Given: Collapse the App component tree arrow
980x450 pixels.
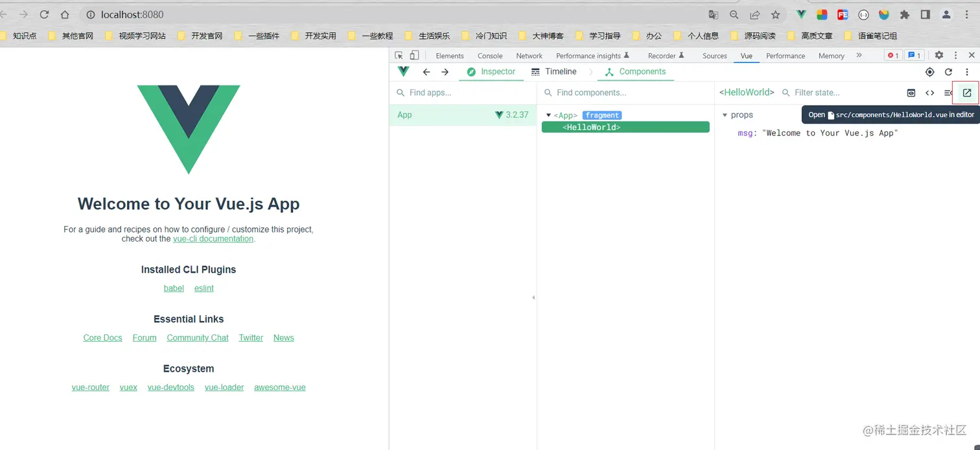Looking at the screenshot, I should pyautogui.click(x=548, y=115).
